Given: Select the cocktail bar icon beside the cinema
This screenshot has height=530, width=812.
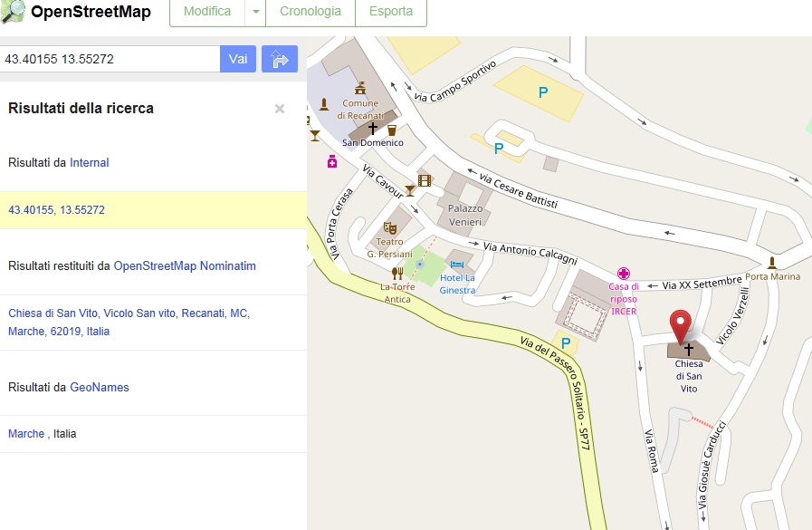Looking at the screenshot, I should [x=410, y=190].
